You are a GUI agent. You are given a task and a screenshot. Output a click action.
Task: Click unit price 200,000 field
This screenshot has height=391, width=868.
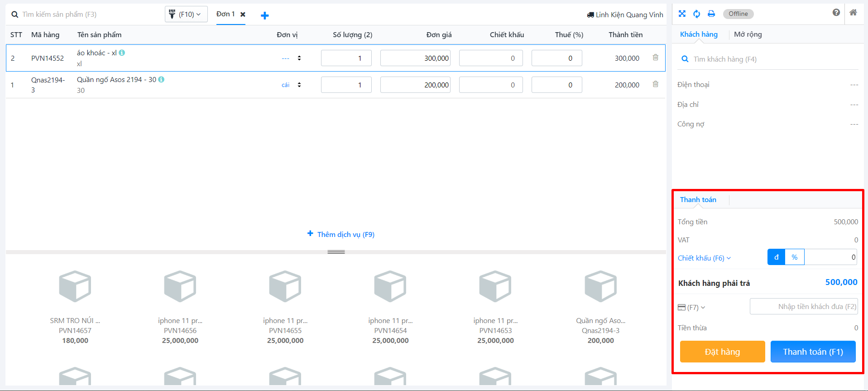click(415, 85)
